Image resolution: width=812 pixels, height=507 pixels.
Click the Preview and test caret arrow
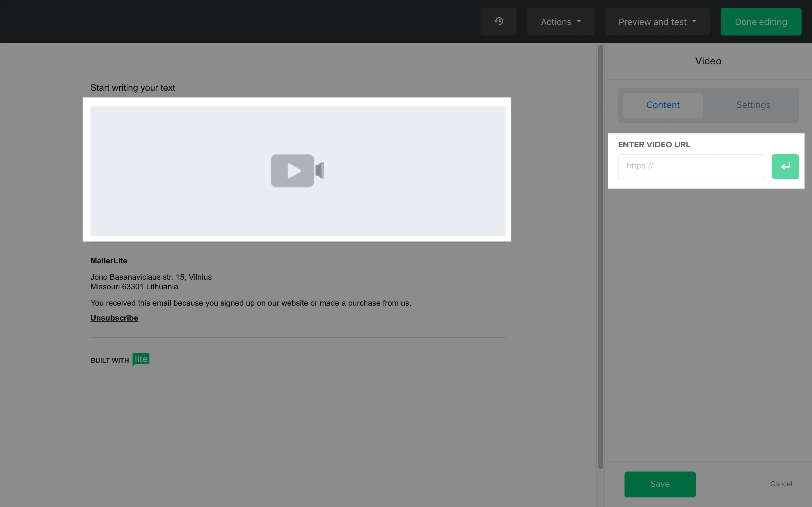pos(694,21)
